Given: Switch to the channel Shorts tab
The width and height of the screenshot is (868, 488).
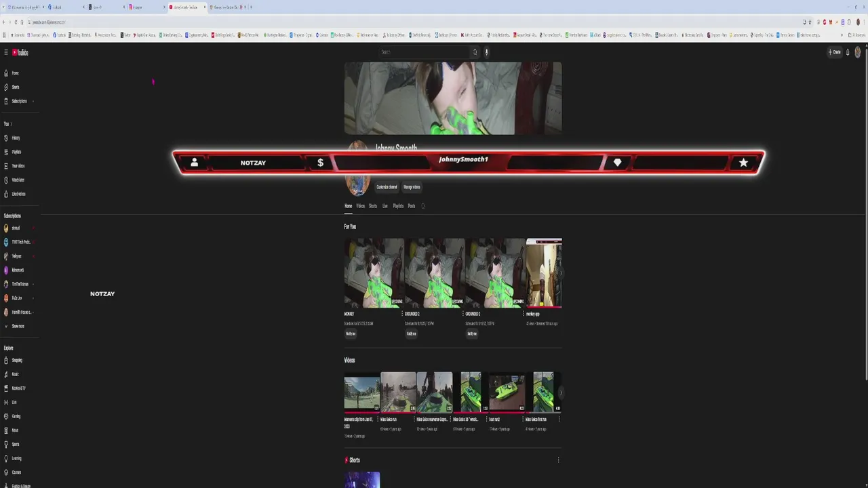Looking at the screenshot, I should (373, 206).
